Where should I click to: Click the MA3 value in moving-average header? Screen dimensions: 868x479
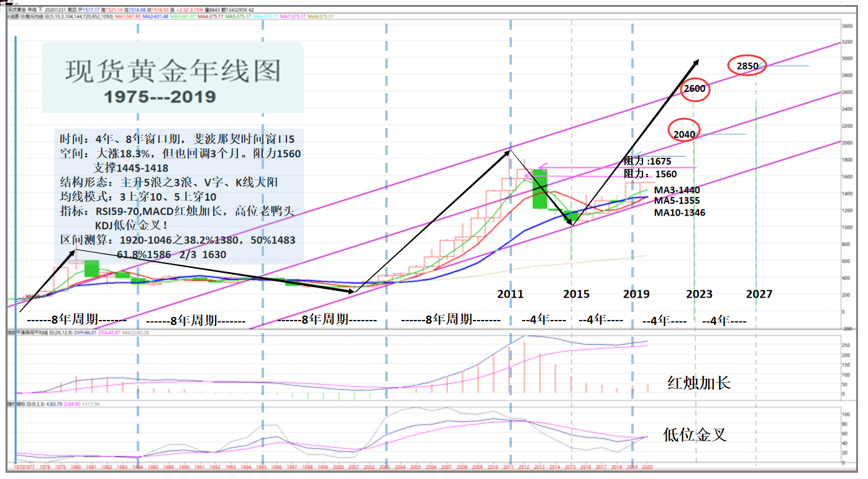point(183,16)
